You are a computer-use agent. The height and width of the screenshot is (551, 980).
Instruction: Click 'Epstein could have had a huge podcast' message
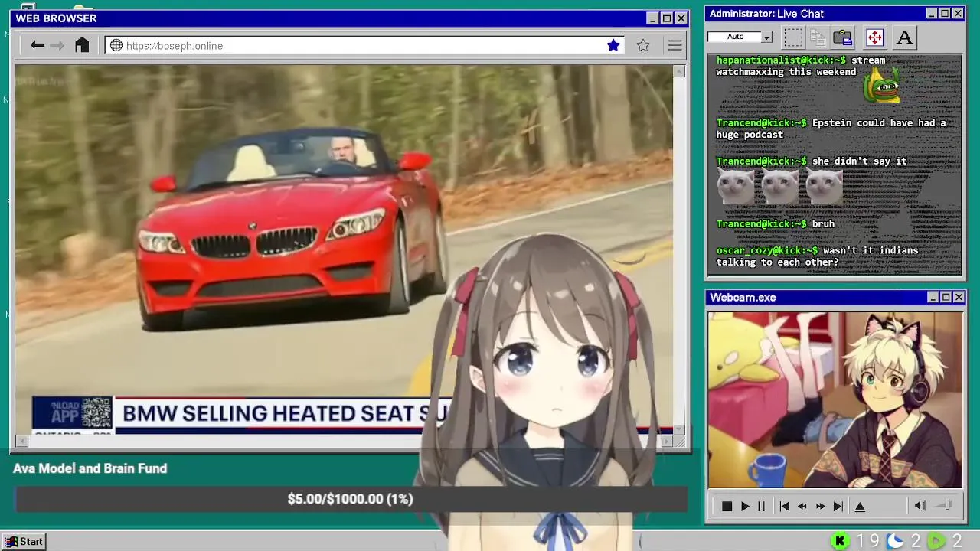(831, 129)
